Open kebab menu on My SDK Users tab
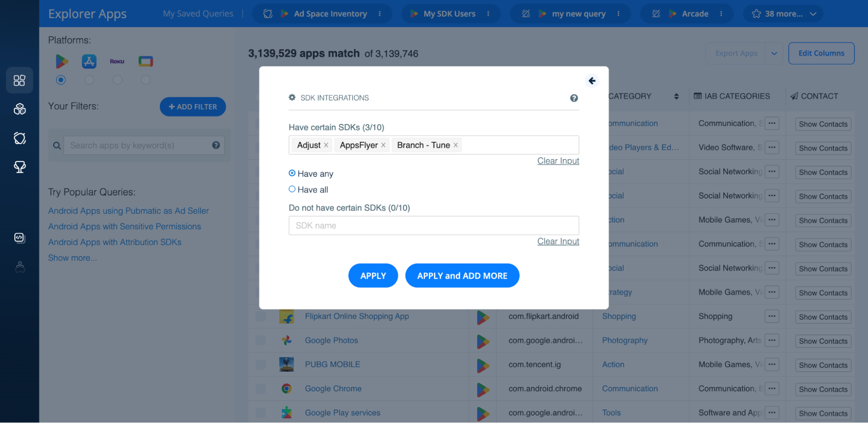Image resolution: width=868 pixels, height=423 pixels. pos(488,14)
